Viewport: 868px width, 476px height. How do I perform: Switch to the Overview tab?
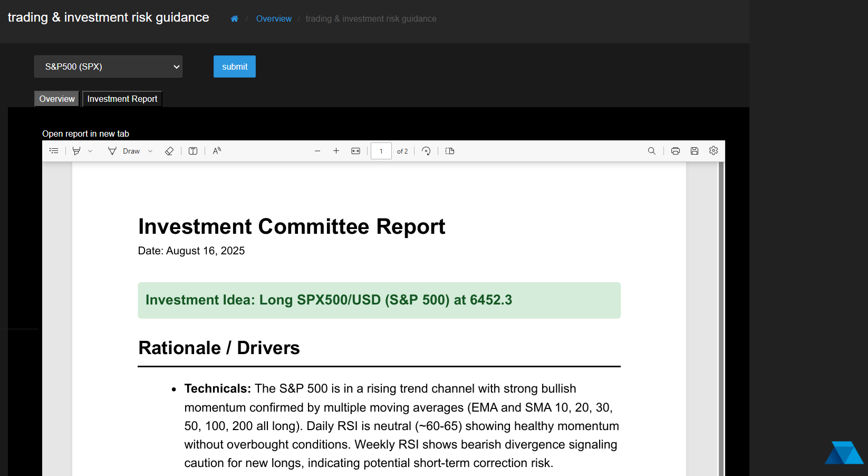(x=56, y=99)
